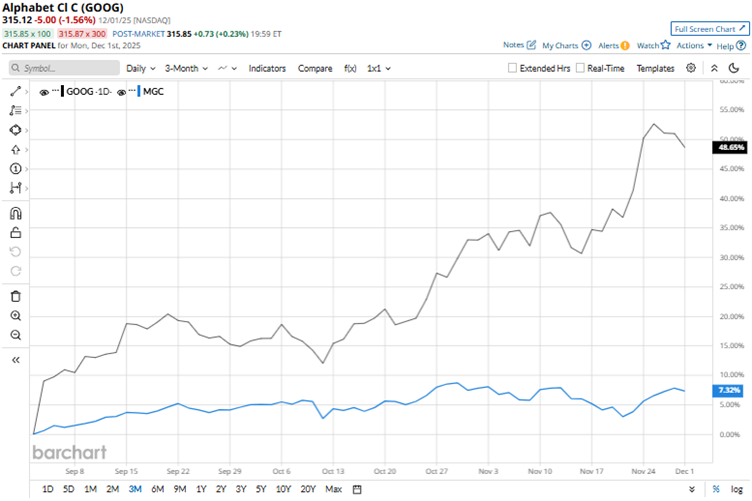Select the 20Y time range

308,489
